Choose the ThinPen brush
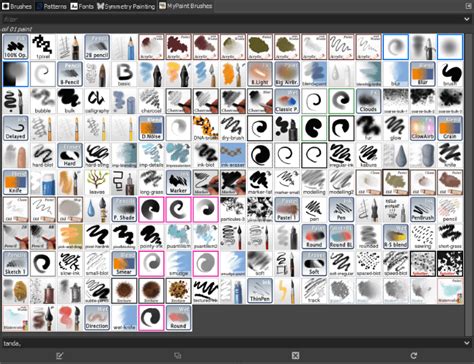Image resolution: width=474 pixels, height=364 pixels. click(260, 291)
